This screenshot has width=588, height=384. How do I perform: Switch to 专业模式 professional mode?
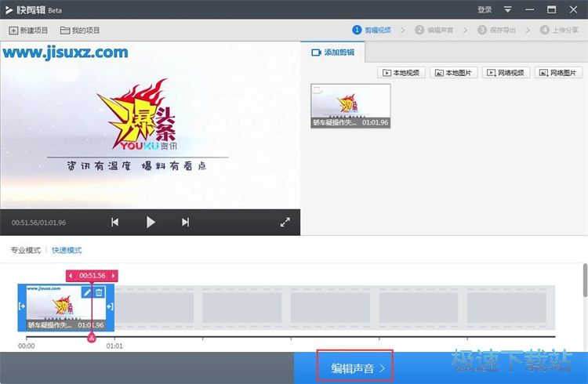point(25,250)
